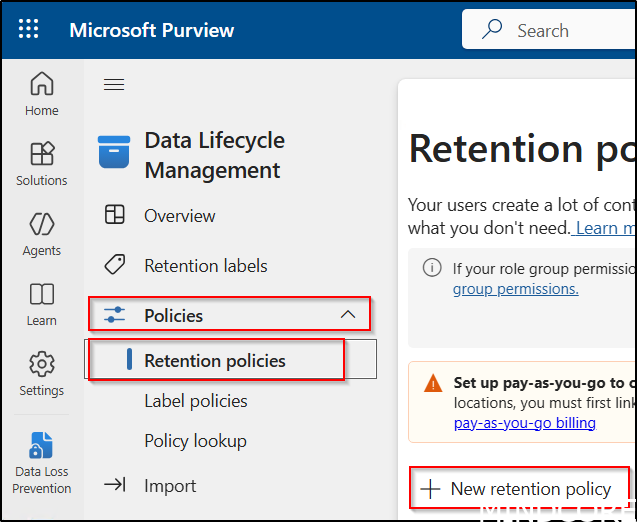The width and height of the screenshot is (637, 522).
Task: Click the Data Lifecycle Management archive icon
Action: click(114, 154)
